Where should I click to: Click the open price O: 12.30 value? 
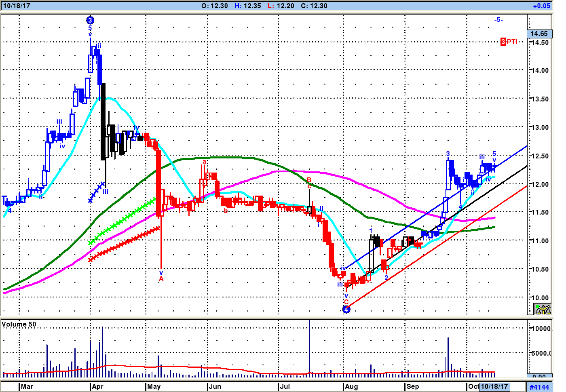coord(214,6)
